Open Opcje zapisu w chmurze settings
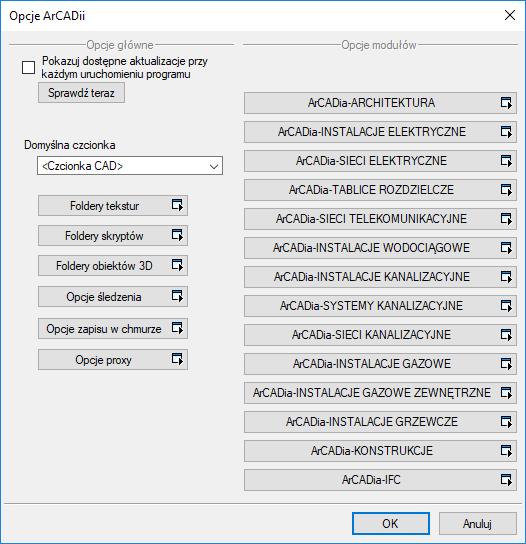Screen dimensions: 526x544 click(113, 329)
